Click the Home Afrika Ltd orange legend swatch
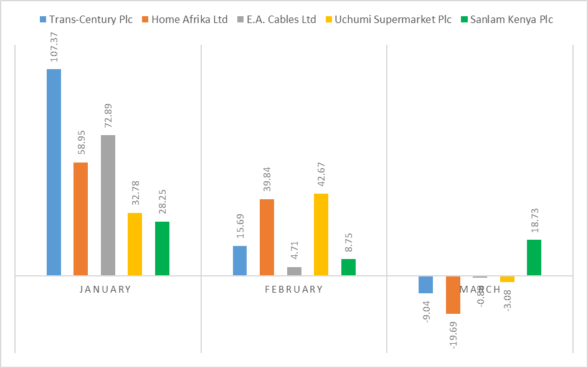The image size is (588, 368). point(145,20)
